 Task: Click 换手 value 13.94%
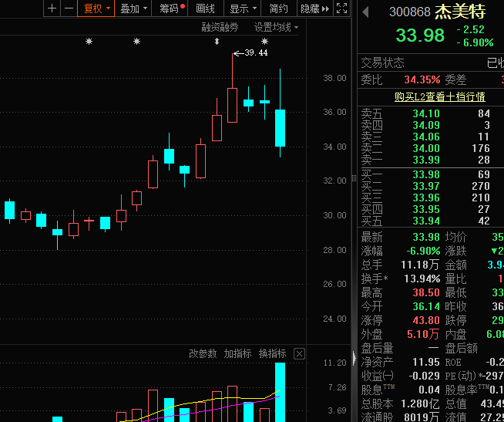422,279
